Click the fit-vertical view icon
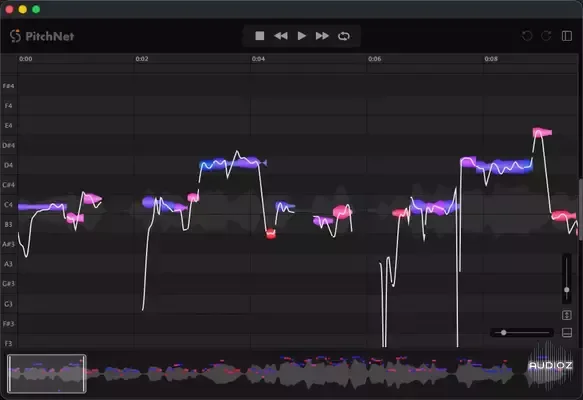 [567, 315]
